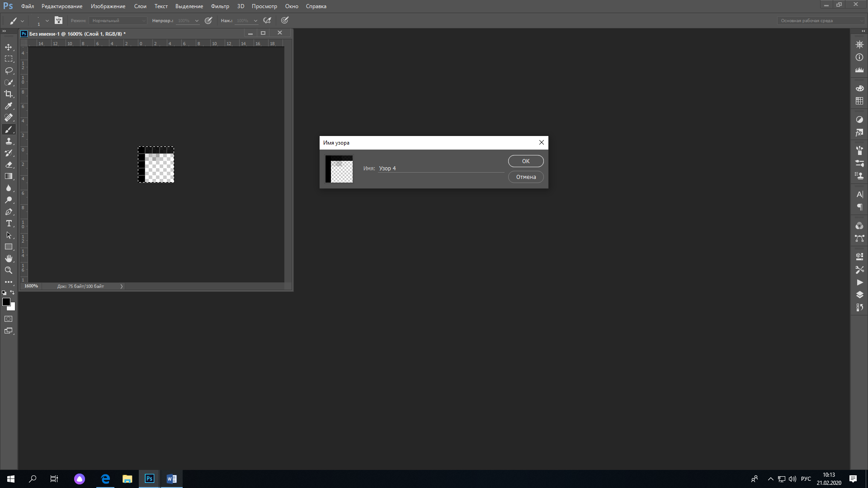The image size is (868, 488).
Task: Select the Crop tool
Action: click(x=9, y=94)
